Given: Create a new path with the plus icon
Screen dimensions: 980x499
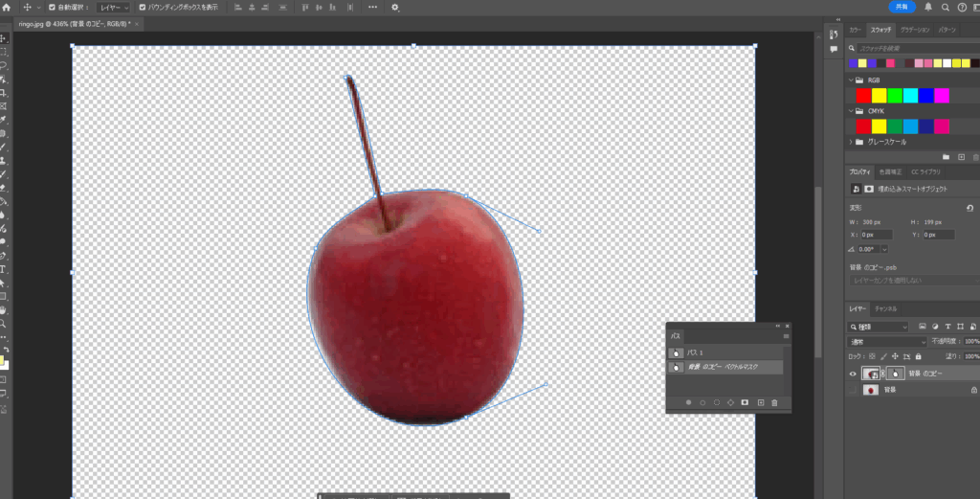Looking at the screenshot, I should [760, 403].
